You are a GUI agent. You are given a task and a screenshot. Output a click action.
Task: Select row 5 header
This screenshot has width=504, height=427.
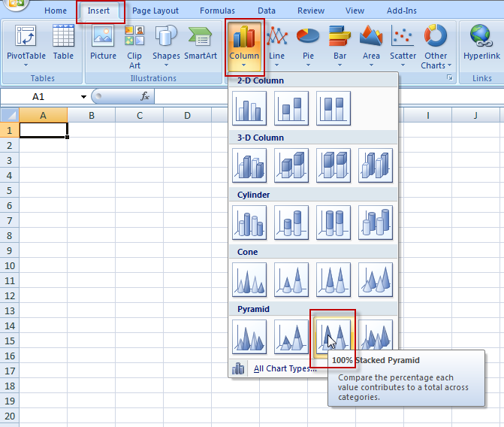click(10, 190)
